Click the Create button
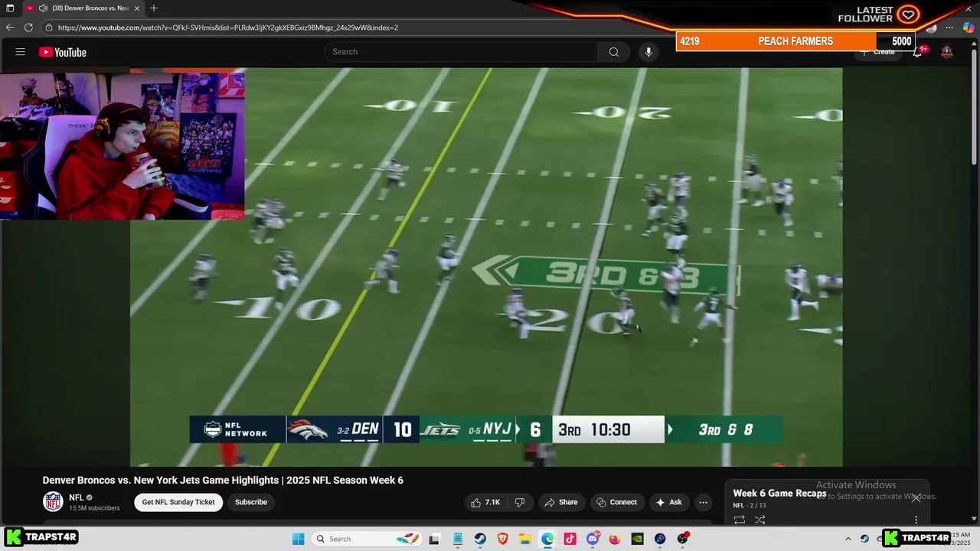Screen dimensions: 980x551 (877, 52)
